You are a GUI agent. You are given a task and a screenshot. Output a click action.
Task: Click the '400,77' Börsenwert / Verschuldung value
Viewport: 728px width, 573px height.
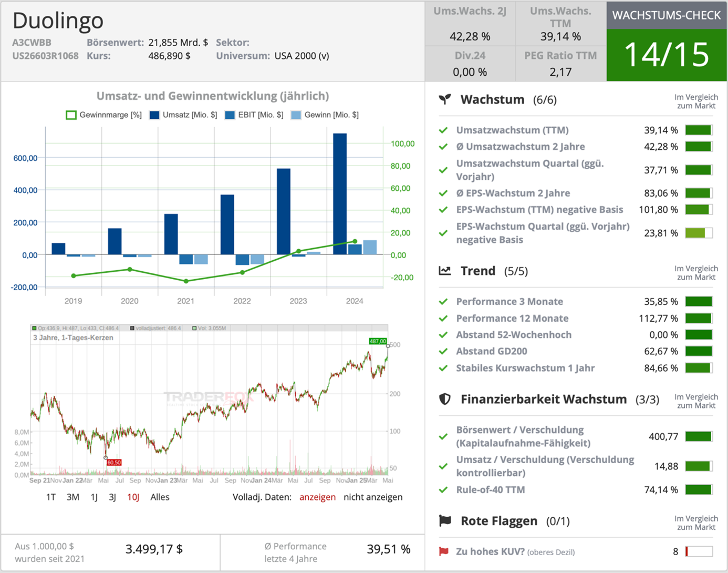tap(663, 436)
